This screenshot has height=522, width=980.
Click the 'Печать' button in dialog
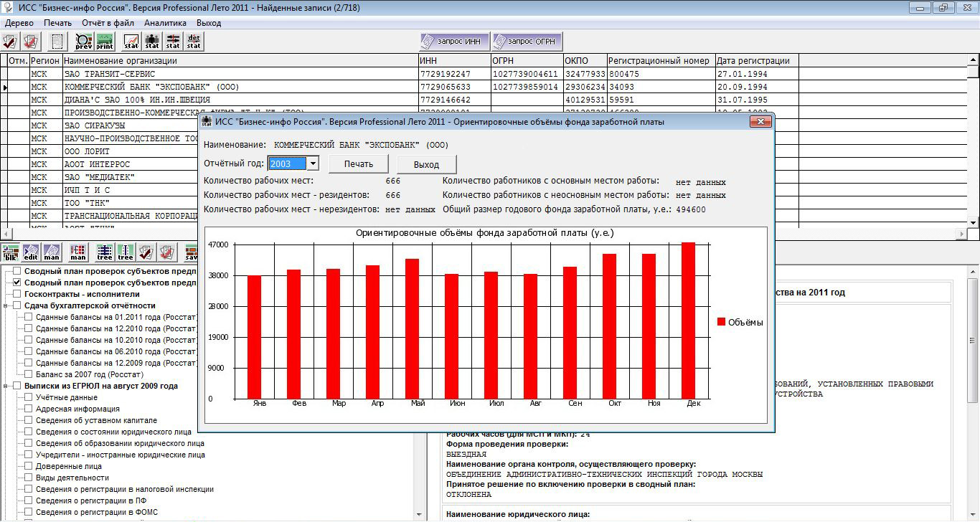[358, 164]
